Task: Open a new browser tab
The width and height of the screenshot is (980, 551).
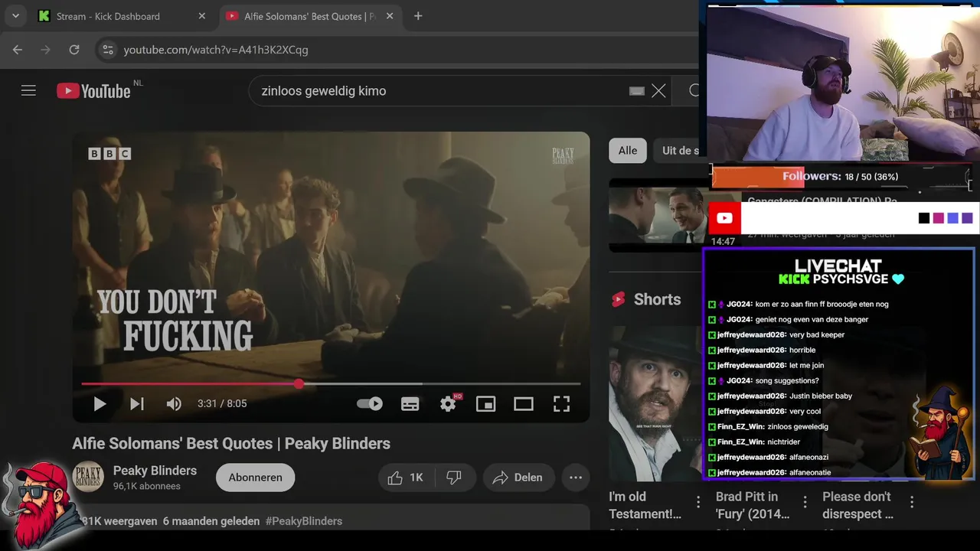Action: (x=418, y=16)
